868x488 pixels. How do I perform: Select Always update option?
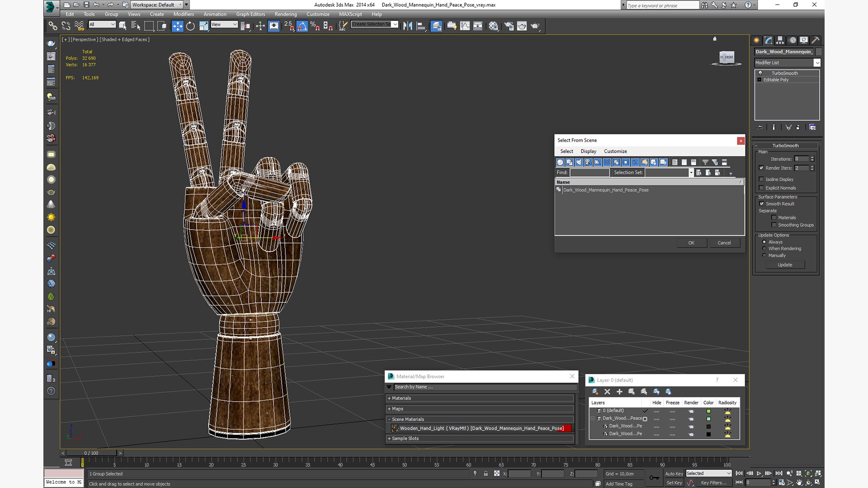[x=764, y=242]
